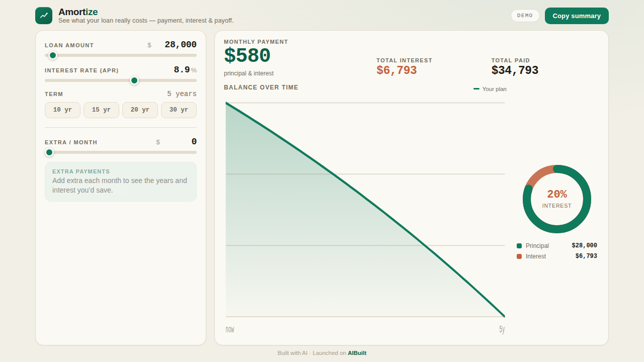Select the 15 yr term option
The height and width of the screenshot is (362, 644).
pos(101,110)
